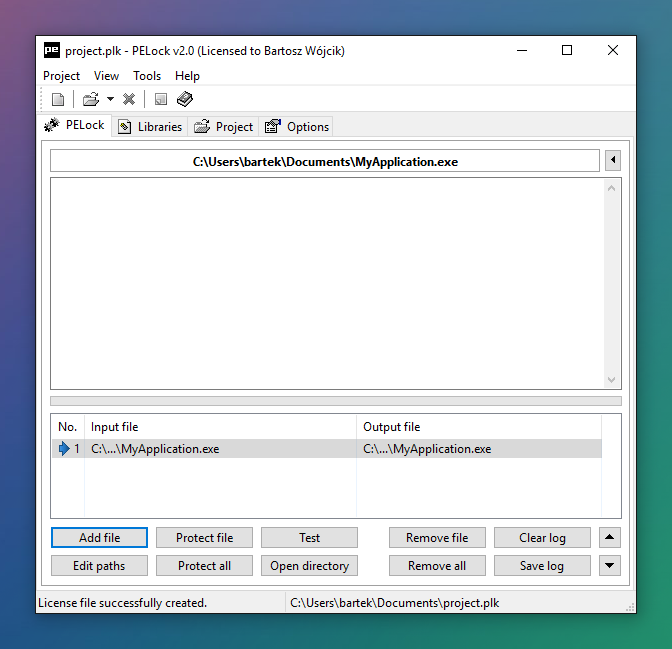Viewport: 672px width, 649px height.
Task: Click status text License file successfully created
Action: point(122,603)
